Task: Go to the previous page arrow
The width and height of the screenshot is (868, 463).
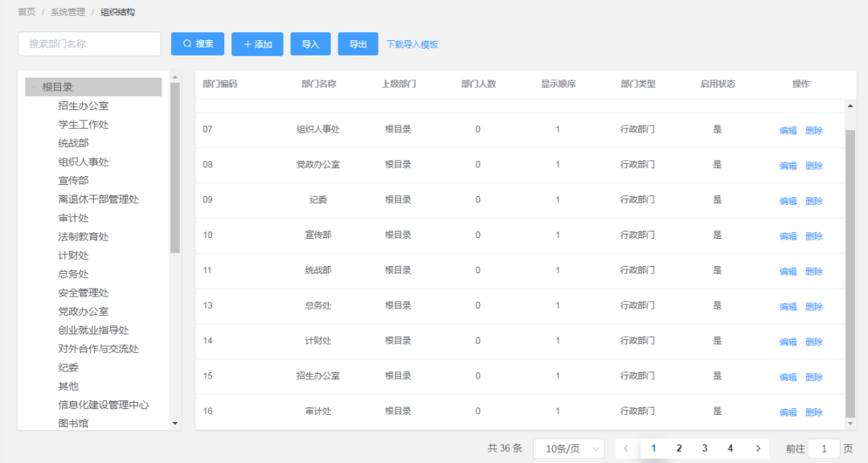Action: coord(627,449)
